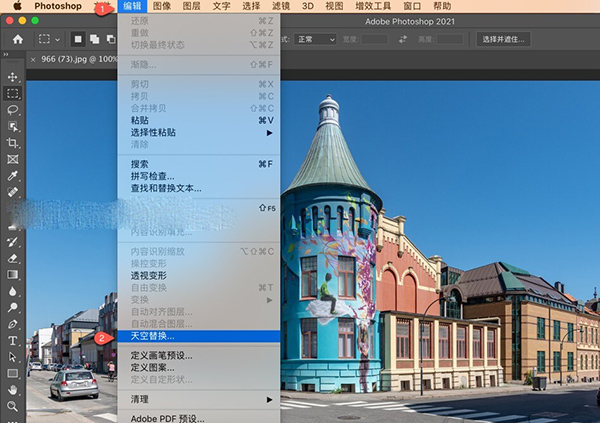
Task: Enable Add to Selection mode
Action: pos(94,39)
